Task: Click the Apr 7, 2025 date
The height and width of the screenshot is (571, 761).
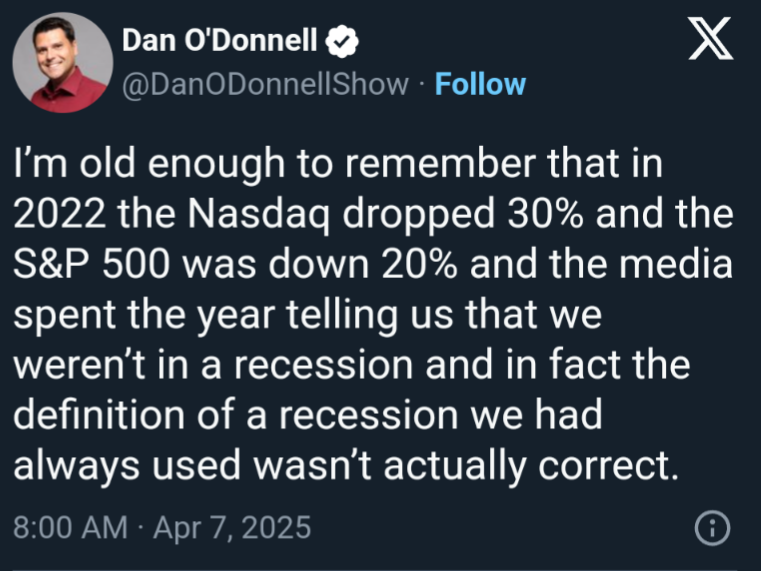Action: pyautogui.click(x=232, y=527)
